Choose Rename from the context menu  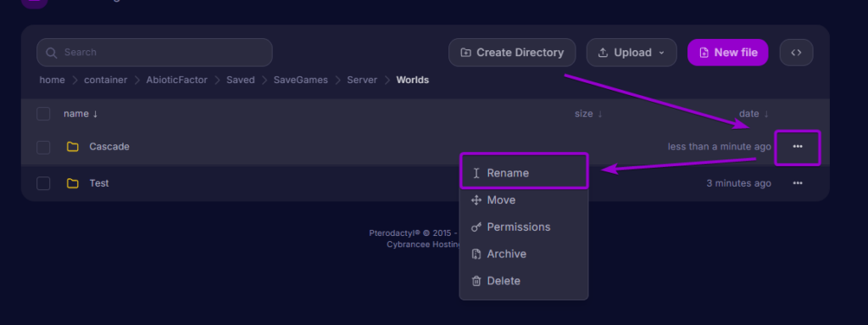(x=524, y=173)
